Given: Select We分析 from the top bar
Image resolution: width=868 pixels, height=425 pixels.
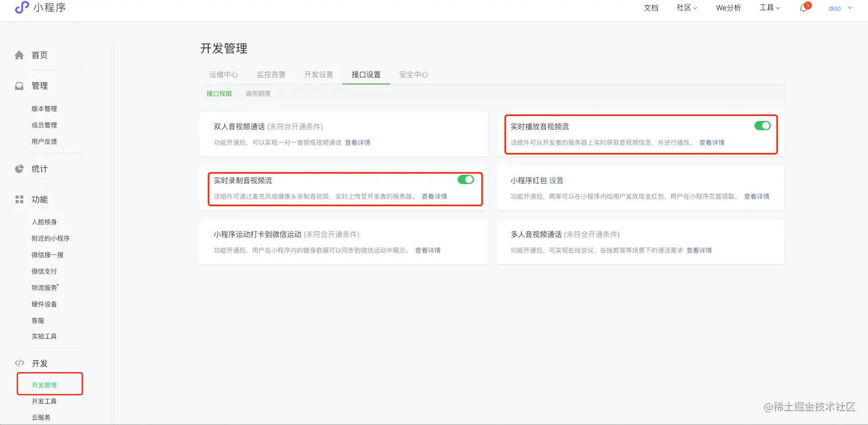Looking at the screenshot, I should tap(728, 8).
